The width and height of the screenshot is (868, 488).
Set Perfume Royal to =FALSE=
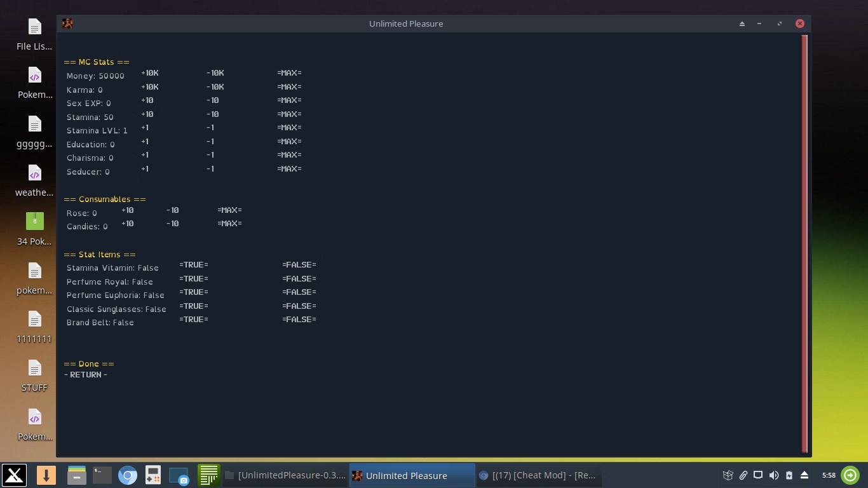click(x=299, y=279)
